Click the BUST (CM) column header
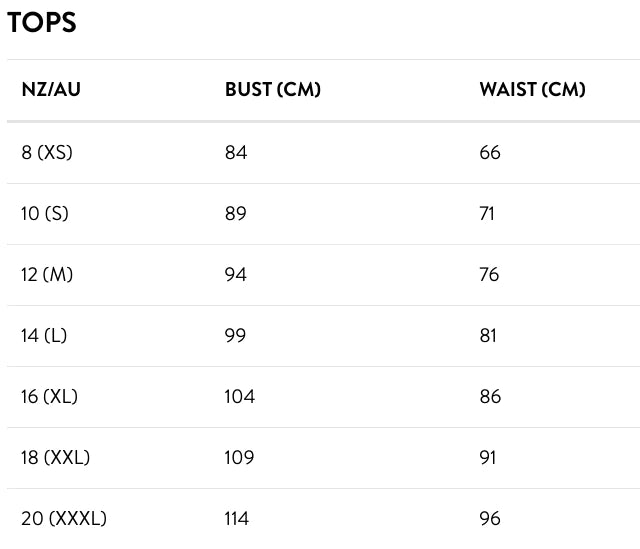This screenshot has height=549, width=640. 273,89
